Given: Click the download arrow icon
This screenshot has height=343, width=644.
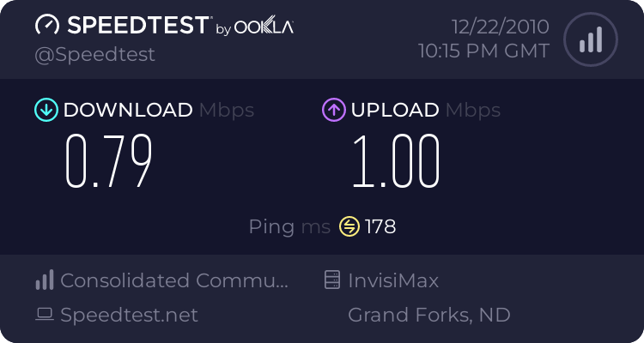Looking at the screenshot, I should click(46, 110).
